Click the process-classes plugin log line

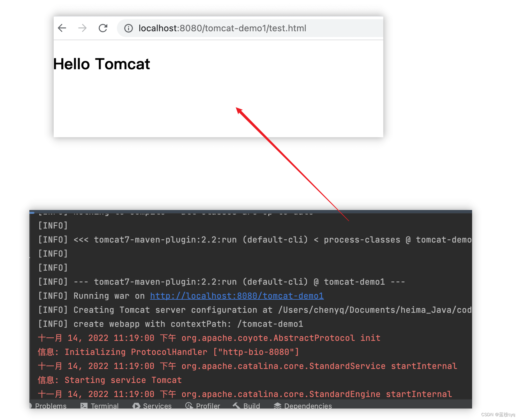pos(255,240)
